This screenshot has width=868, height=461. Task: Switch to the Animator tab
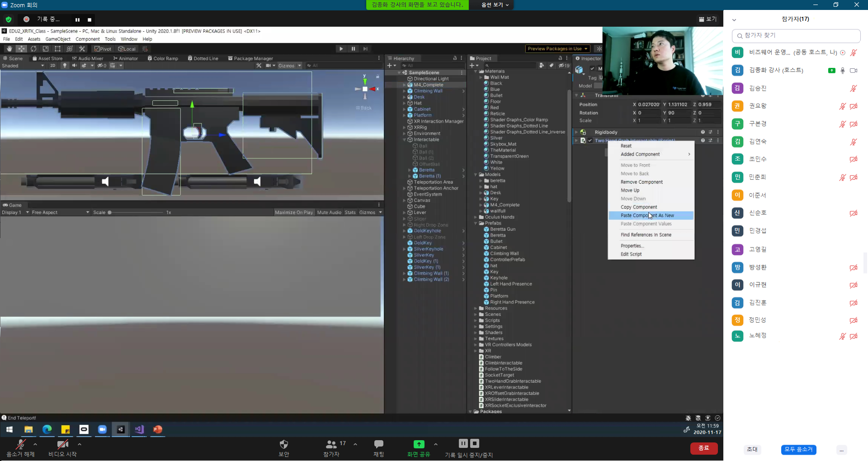tap(125, 58)
